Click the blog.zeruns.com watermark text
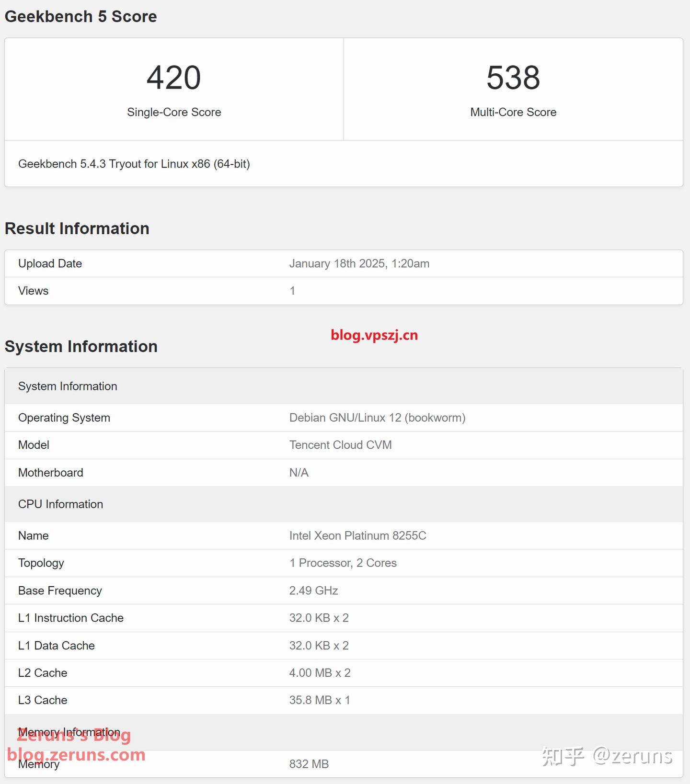 coord(77,755)
